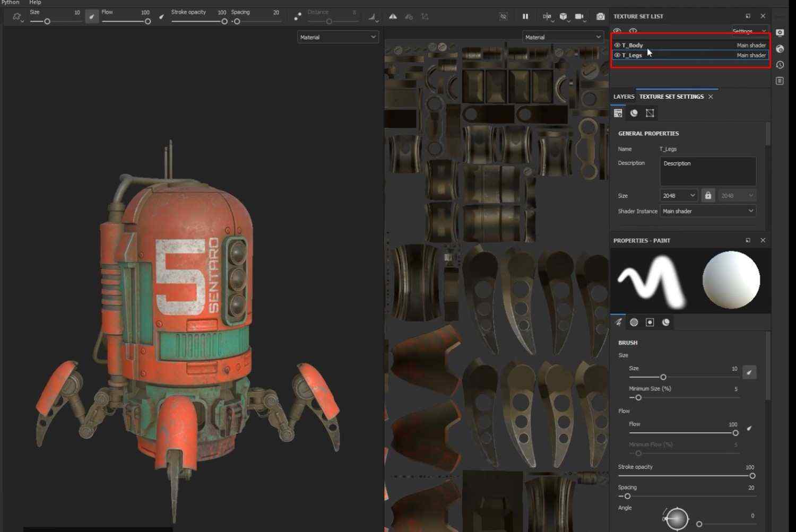Switch to the Layers tab
Image resolution: width=796 pixels, height=532 pixels.
[623, 97]
